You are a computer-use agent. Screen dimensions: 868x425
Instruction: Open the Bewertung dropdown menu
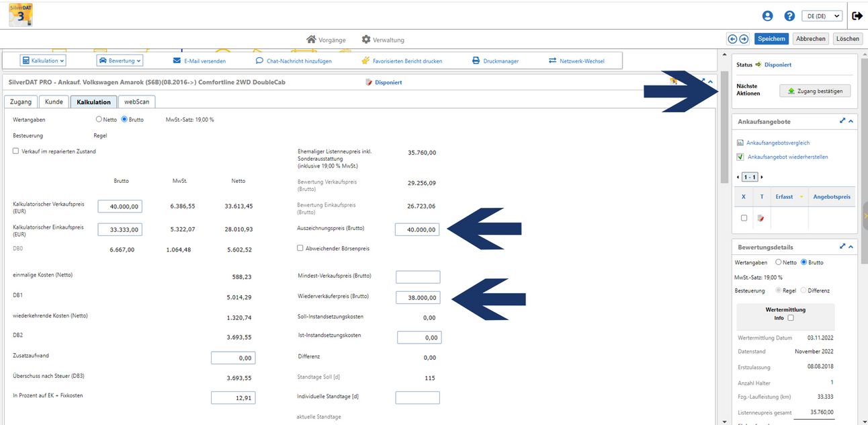(x=120, y=61)
